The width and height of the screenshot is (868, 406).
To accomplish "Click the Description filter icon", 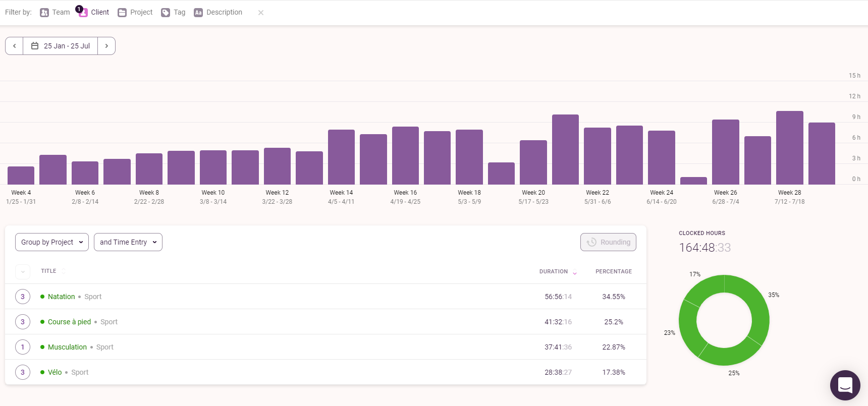I will tap(198, 13).
